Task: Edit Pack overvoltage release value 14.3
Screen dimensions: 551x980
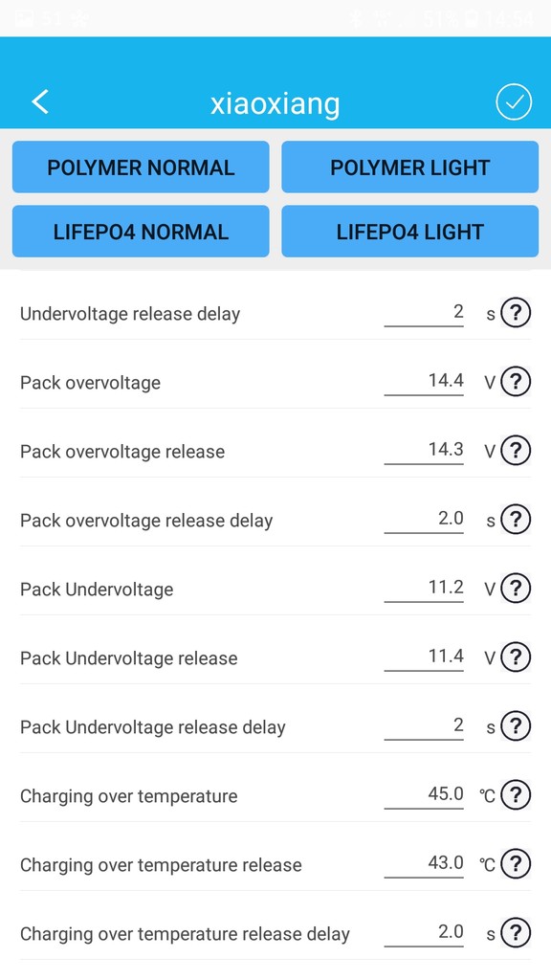Action: 424,450
